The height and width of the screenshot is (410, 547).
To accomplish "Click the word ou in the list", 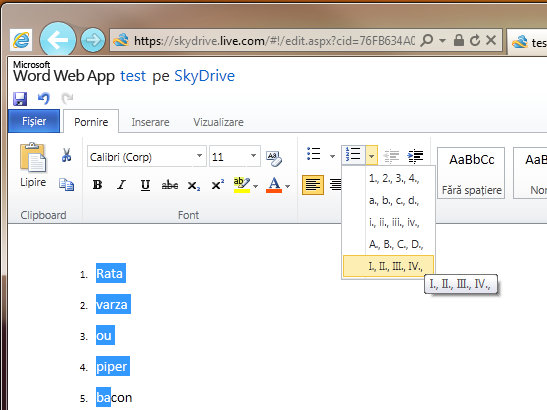I will [104, 335].
